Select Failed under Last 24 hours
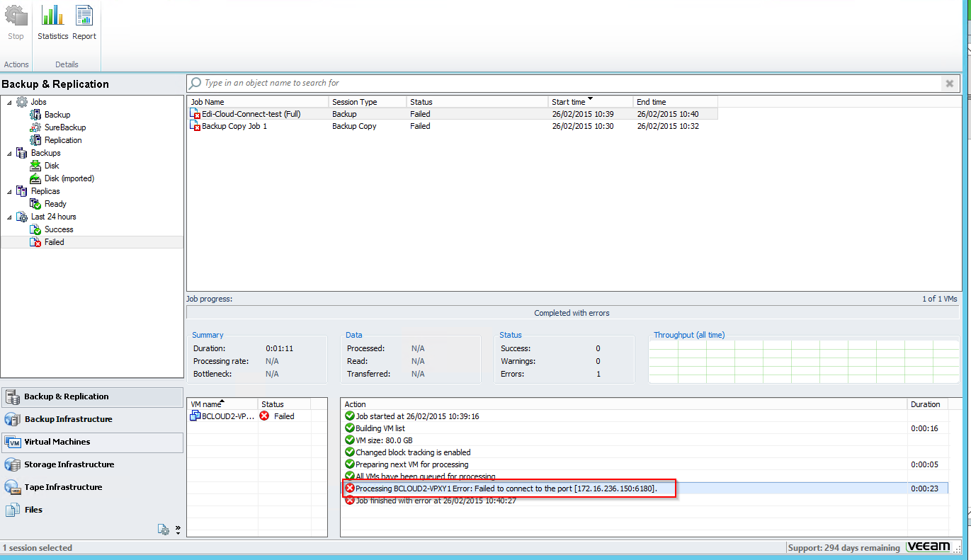971x560 pixels. click(54, 242)
